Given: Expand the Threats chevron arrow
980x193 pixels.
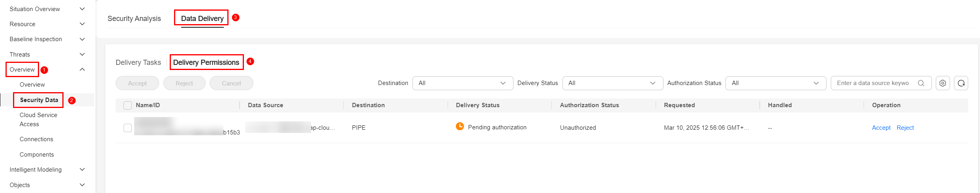Looking at the screenshot, I should 82,54.
